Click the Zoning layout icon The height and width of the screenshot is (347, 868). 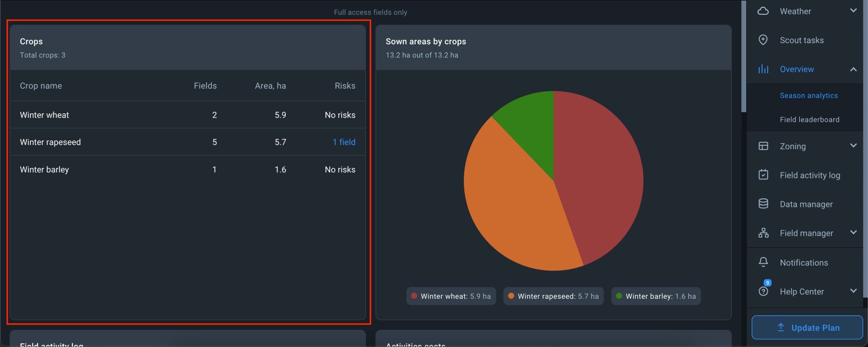(763, 146)
